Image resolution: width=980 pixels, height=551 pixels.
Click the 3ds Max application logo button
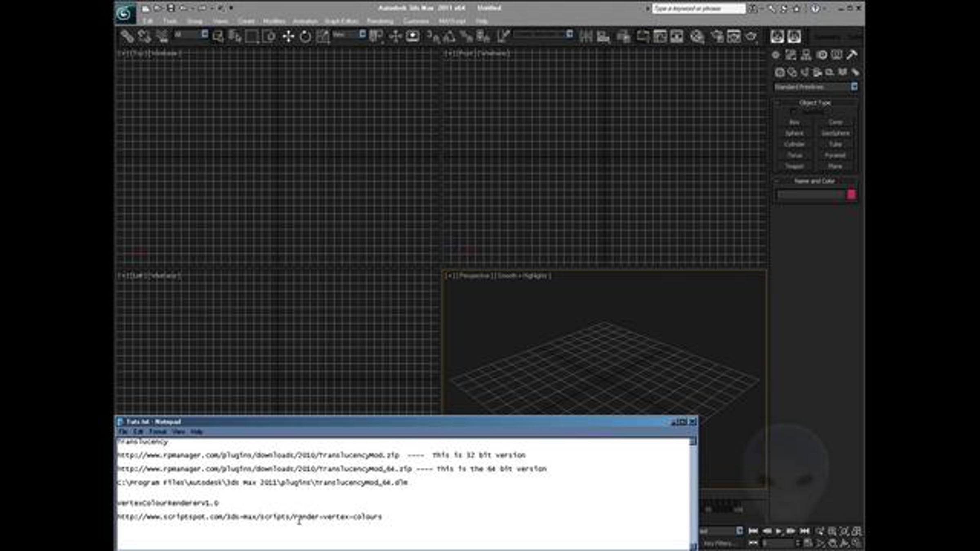pyautogui.click(x=125, y=13)
